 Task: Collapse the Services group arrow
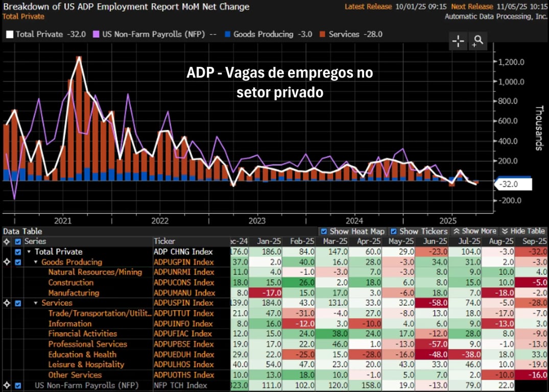[36, 303]
